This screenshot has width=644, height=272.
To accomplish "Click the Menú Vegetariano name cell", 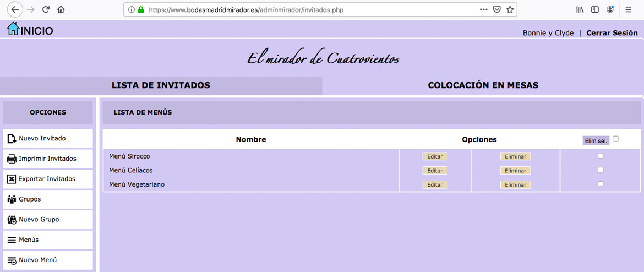I will point(251,184).
